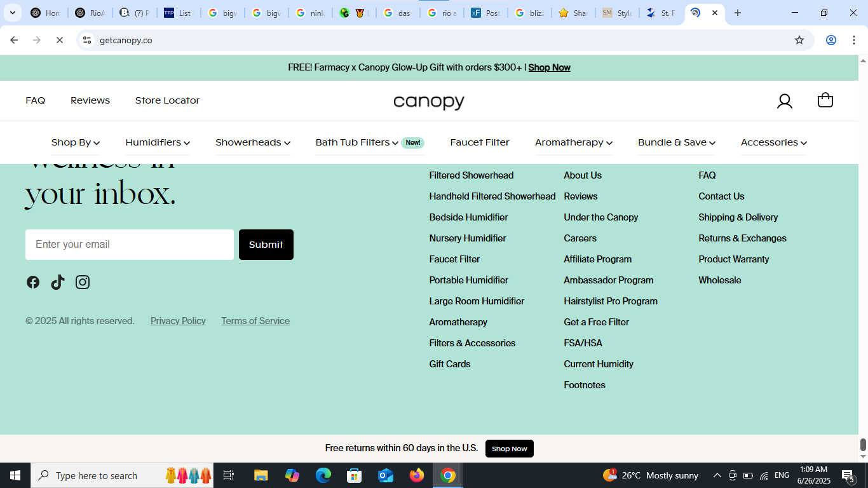
Task: Open Store Locator in header
Action: pos(168,100)
